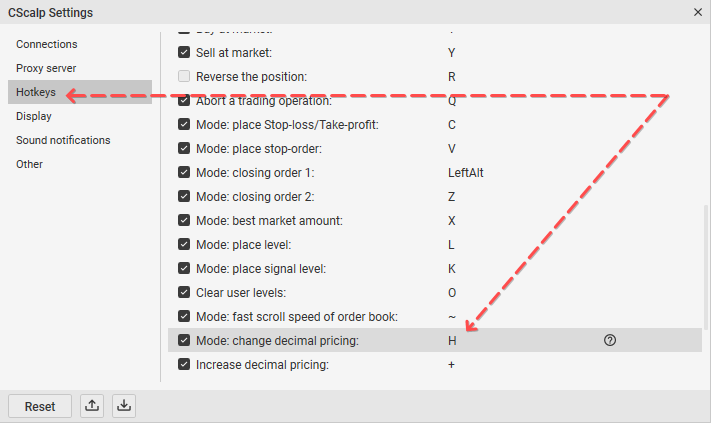
Task: Click the export settings upload icon
Action: coord(92,406)
